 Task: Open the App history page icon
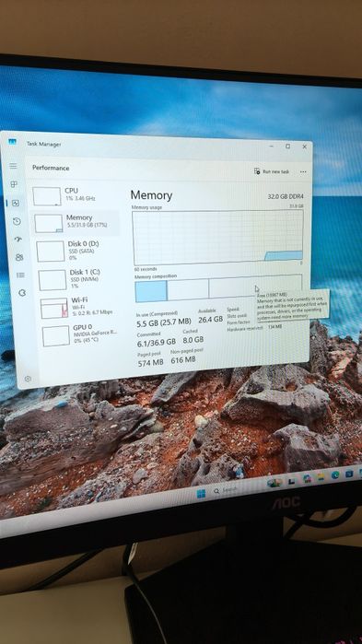17,221
